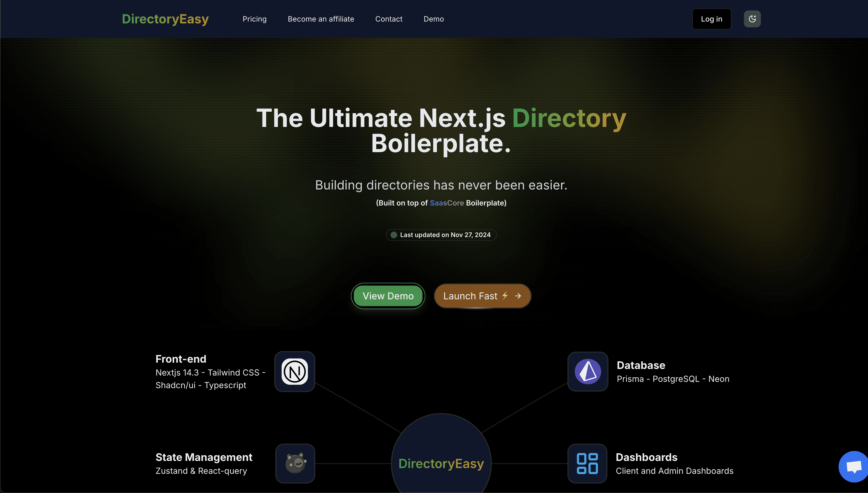Click the Next.js front-end icon

tap(294, 371)
